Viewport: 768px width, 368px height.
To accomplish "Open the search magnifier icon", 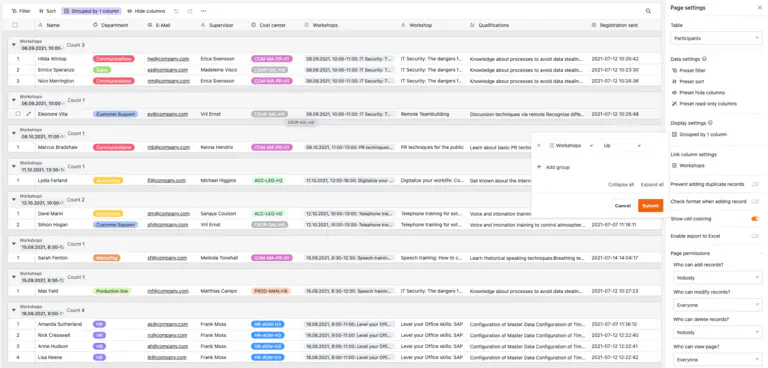I will coord(648,11).
